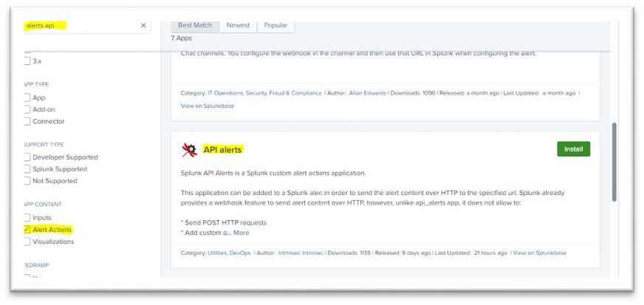This screenshot has height=305, width=644.
Task: Clear the search field with the X icon
Action: tap(143, 25)
